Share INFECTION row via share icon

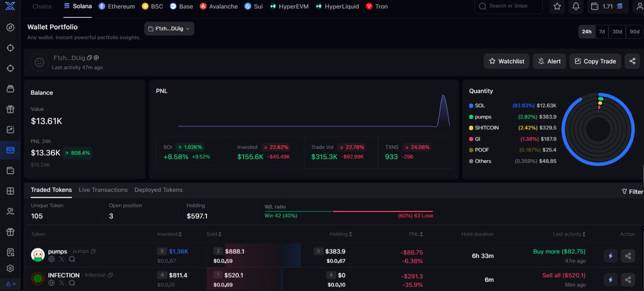click(x=628, y=280)
